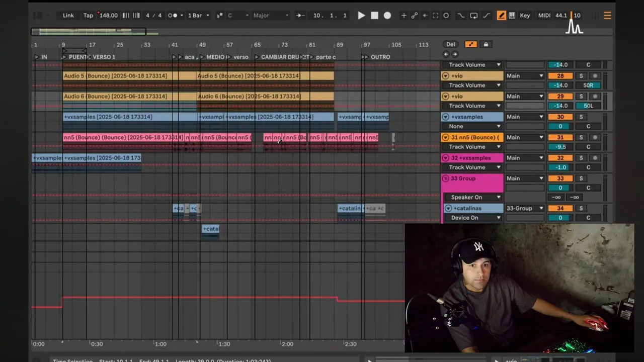Viewport: 644px width, 362px height.
Task: Toggle Automation Arm chain icon
Action: (x=414, y=16)
